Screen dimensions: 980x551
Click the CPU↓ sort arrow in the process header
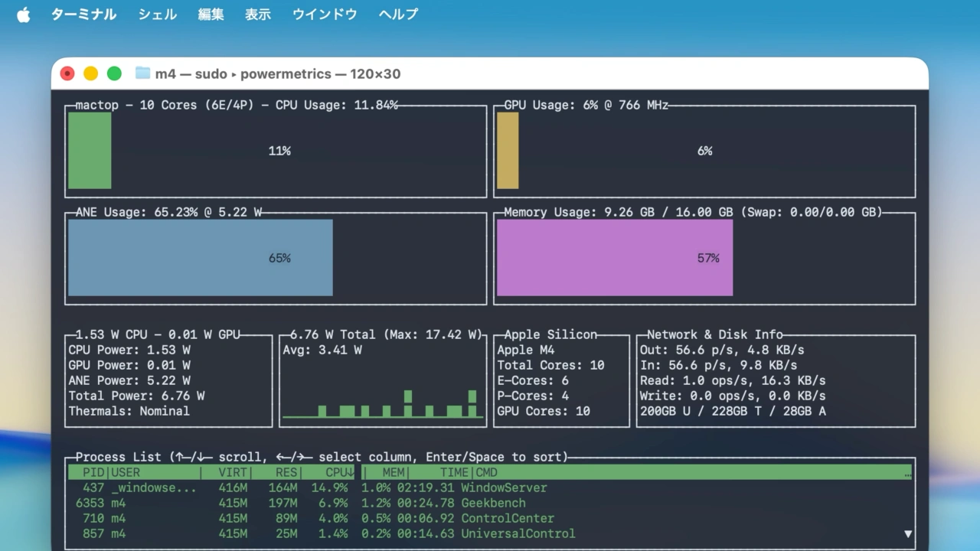[x=349, y=472]
